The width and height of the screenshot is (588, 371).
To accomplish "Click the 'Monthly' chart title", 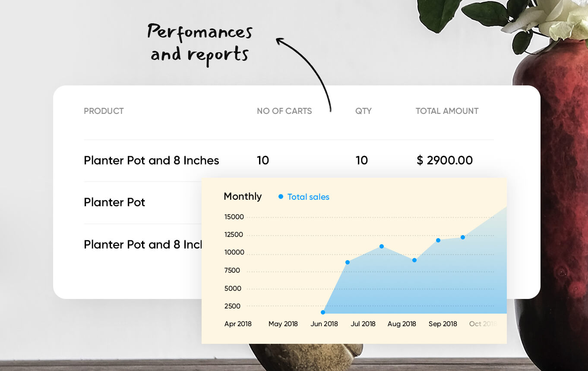I will tap(243, 196).
